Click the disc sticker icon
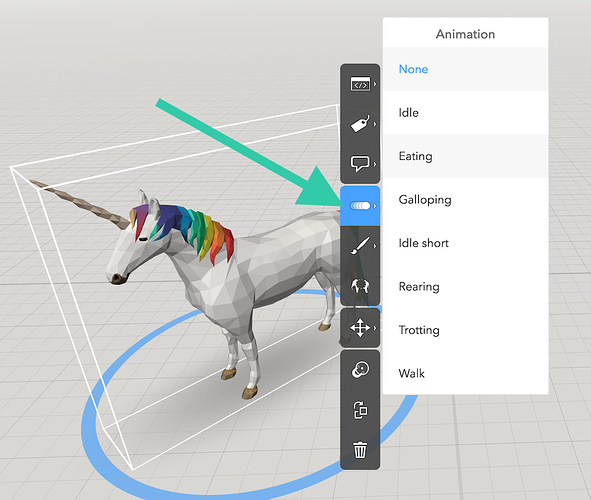591x500 pixels. pos(360,370)
